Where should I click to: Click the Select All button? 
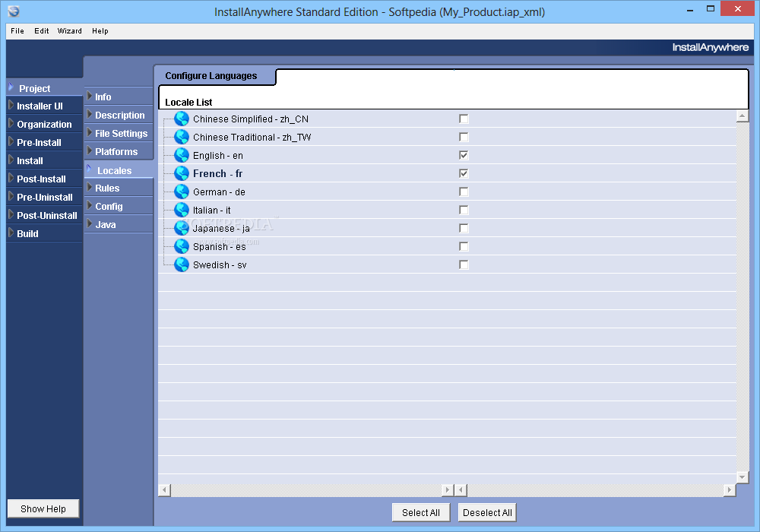point(421,512)
